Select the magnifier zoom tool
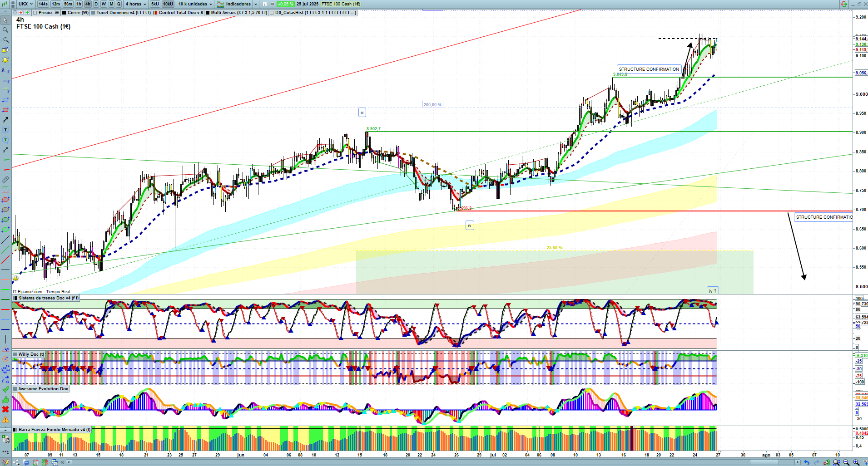The image size is (868, 466). (x=5, y=30)
